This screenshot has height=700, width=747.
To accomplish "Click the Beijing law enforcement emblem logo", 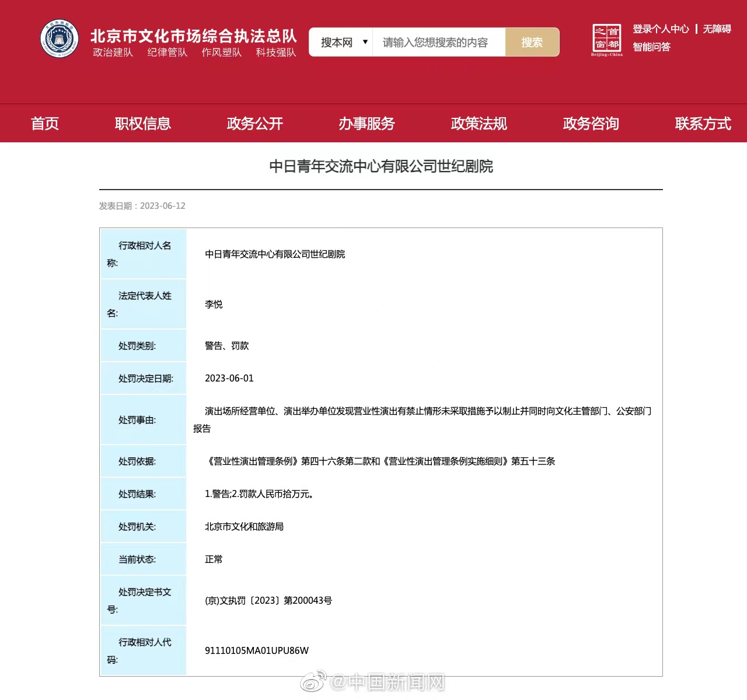I will click(x=60, y=39).
